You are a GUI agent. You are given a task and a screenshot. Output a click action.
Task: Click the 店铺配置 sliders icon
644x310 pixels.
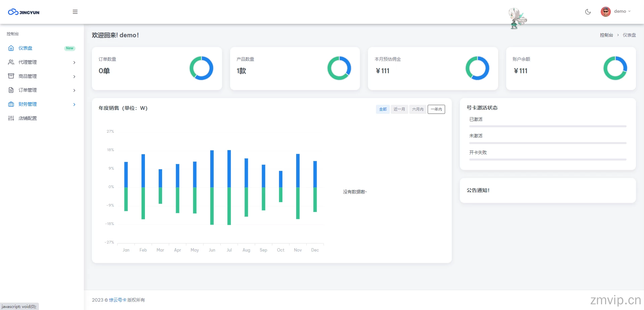point(11,118)
